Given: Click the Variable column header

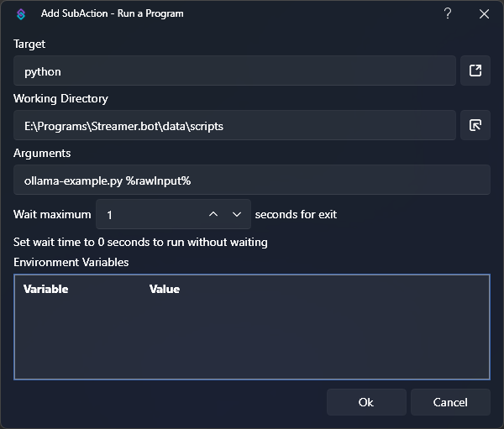Looking at the screenshot, I should click(46, 289).
